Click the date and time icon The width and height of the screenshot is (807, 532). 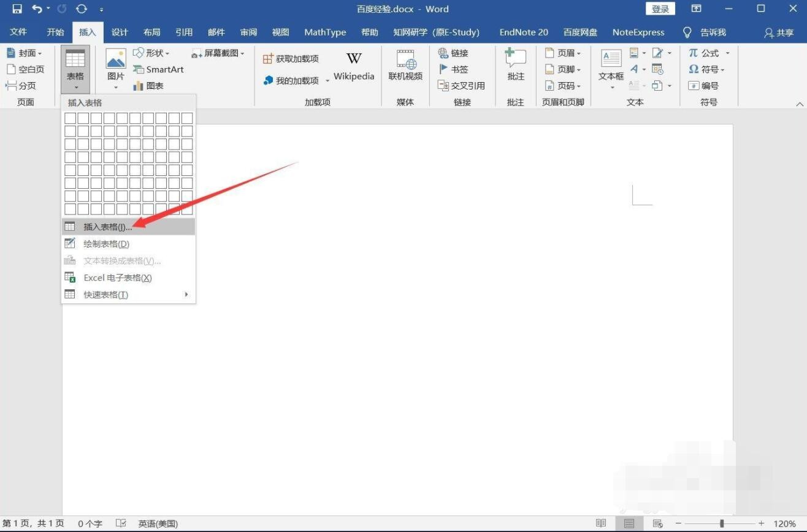[657, 69]
